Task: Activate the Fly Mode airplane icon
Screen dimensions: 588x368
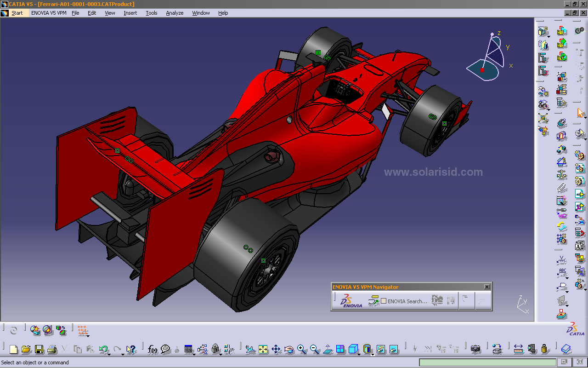Action: (x=250, y=350)
